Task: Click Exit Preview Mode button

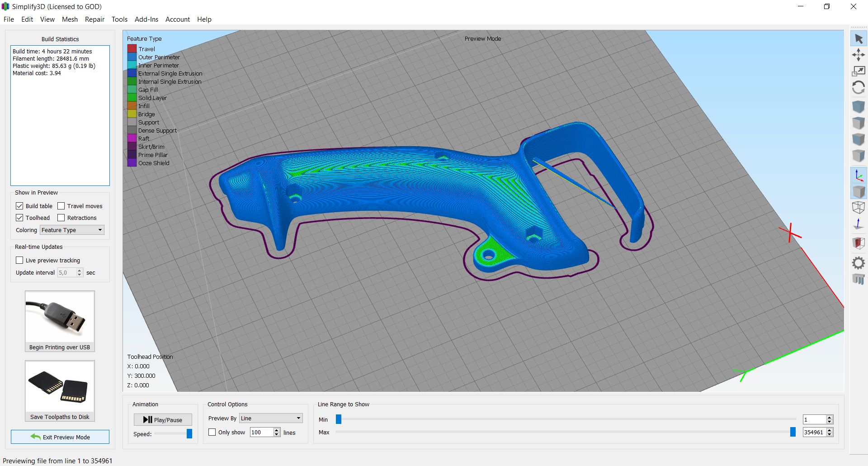Action: tap(60, 437)
